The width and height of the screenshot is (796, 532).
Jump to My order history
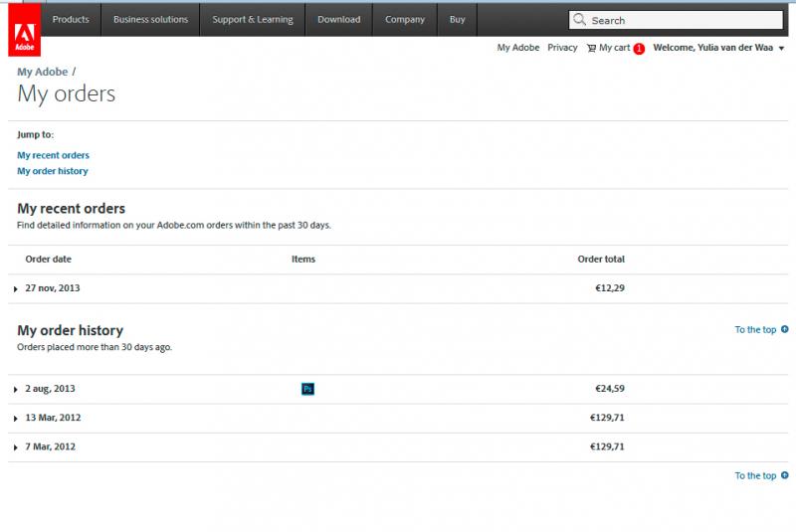click(x=53, y=171)
